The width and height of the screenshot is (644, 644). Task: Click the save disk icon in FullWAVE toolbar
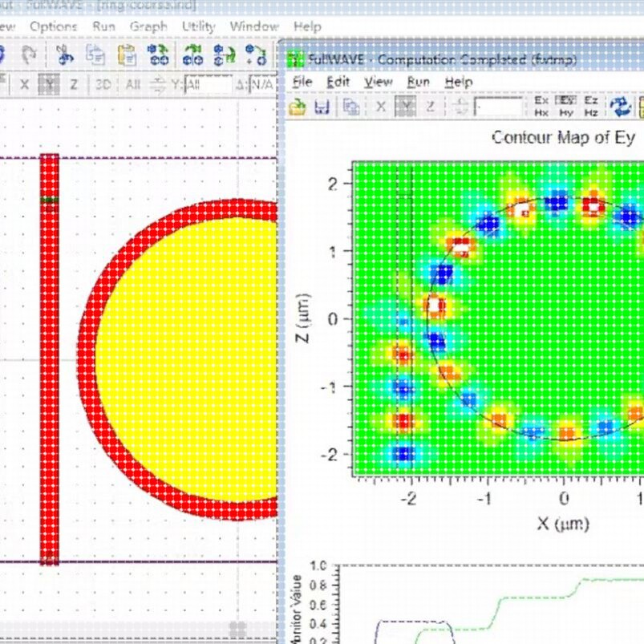click(x=322, y=107)
